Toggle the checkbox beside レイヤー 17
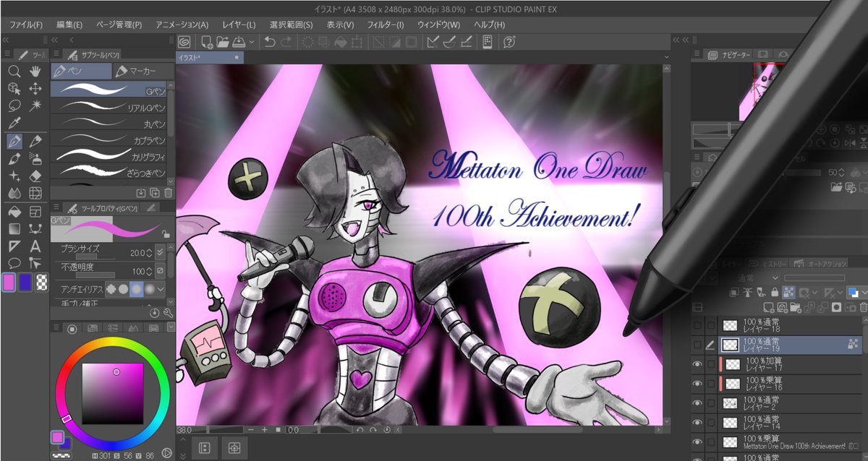The width and height of the screenshot is (868, 461). click(x=710, y=365)
